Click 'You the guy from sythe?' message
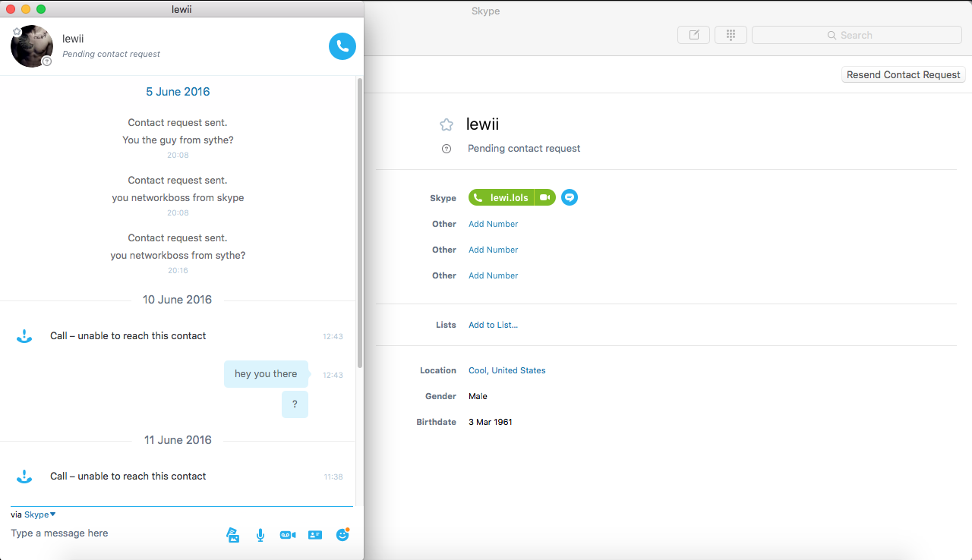 [178, 140]
